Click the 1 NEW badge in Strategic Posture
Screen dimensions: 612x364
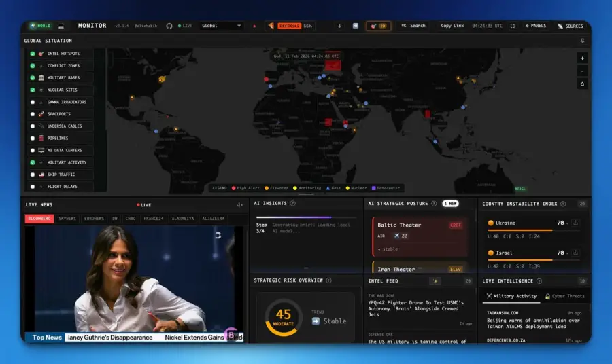tap(450, 204)
